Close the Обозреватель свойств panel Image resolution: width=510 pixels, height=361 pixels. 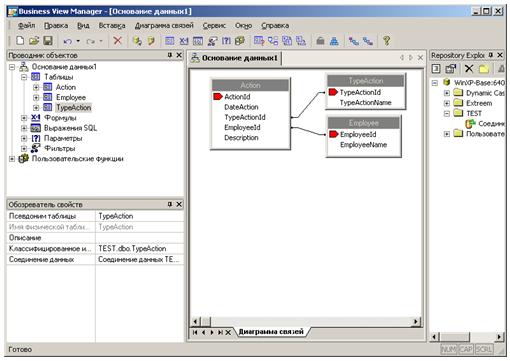(179, 204)
